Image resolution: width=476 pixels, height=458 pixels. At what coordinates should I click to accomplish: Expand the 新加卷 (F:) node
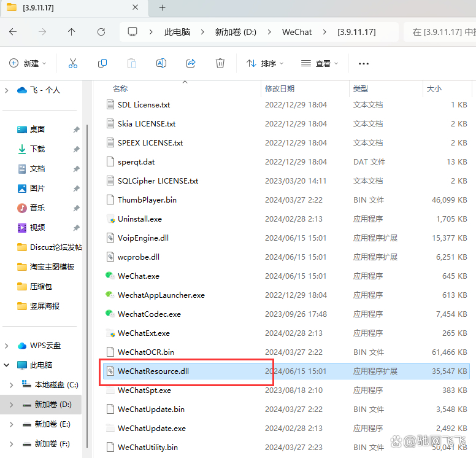(11, 444)
